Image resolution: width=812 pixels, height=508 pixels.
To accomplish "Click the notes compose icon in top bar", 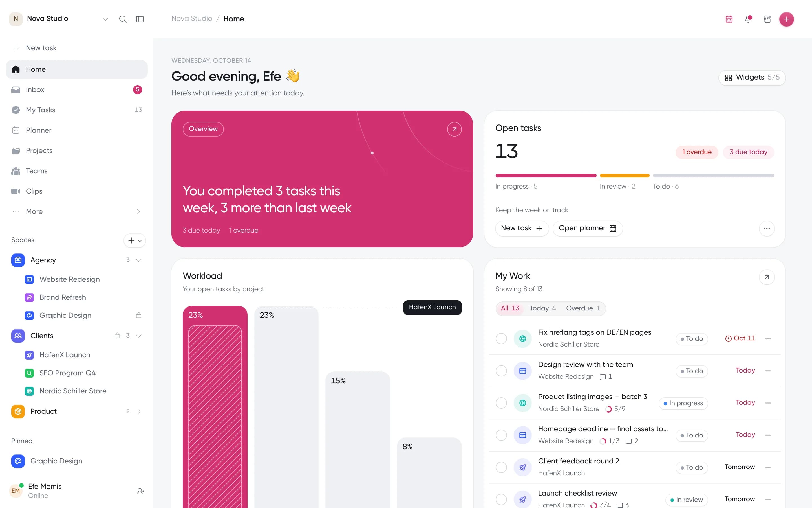I will [x=767, y=19].
